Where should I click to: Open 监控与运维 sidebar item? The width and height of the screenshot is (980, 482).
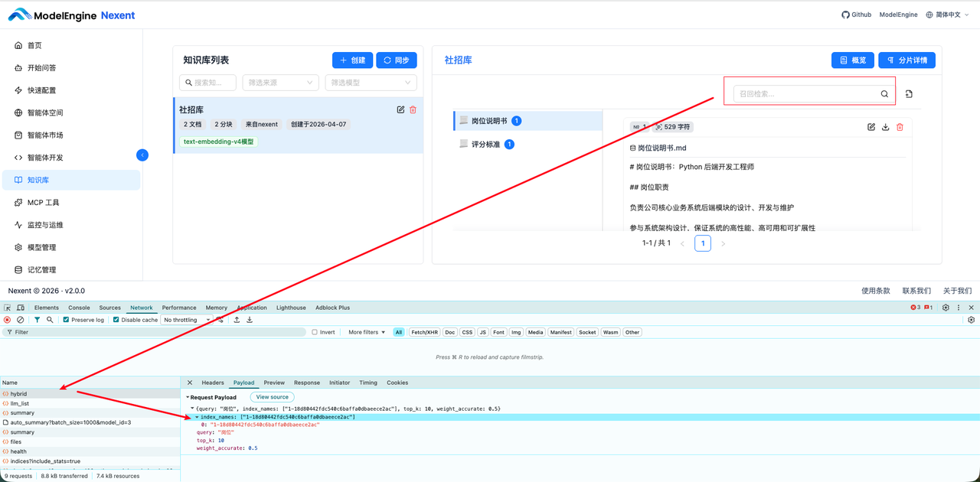pyautogui.click(x=70, y=225)
